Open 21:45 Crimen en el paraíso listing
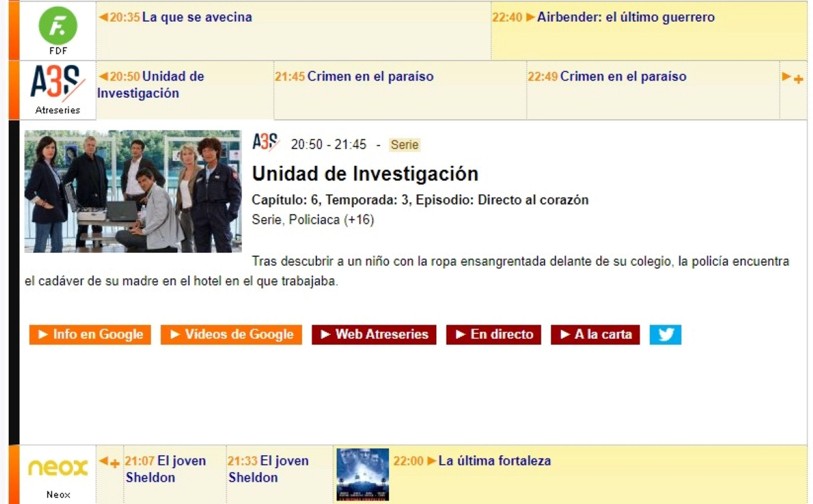Viewport: 813px width, 504px height. pos(370,77)
